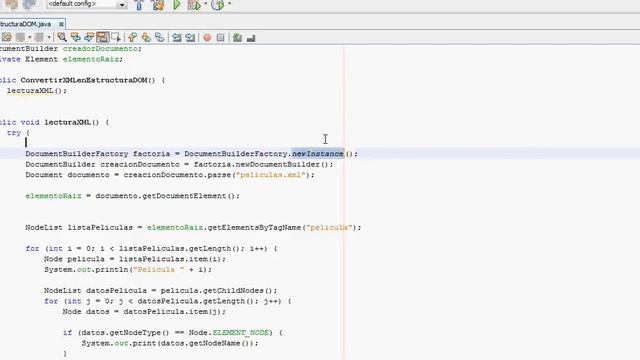The height and width of the screenshot is (360, 640).
Task: Toggle rectangular selection mode
Action: [116, 38]
